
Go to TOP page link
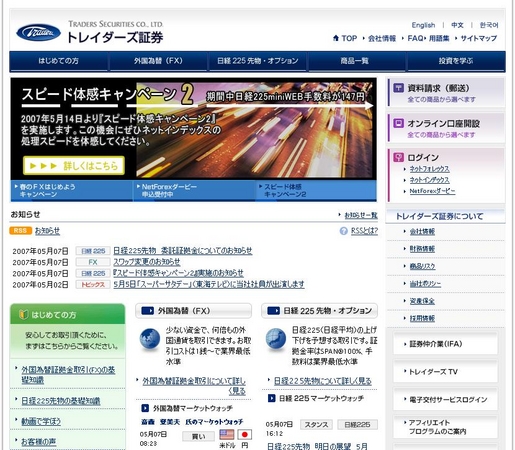click(x=349, y=38)
